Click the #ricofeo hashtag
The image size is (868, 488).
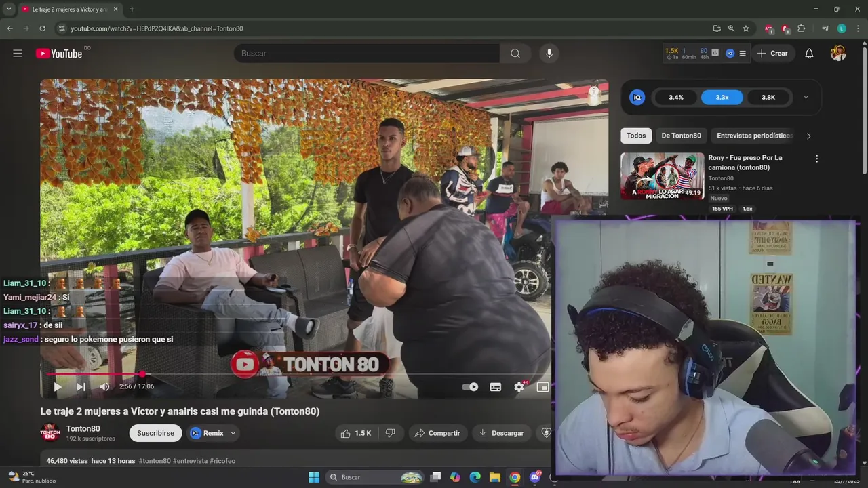tap(222, 461)
